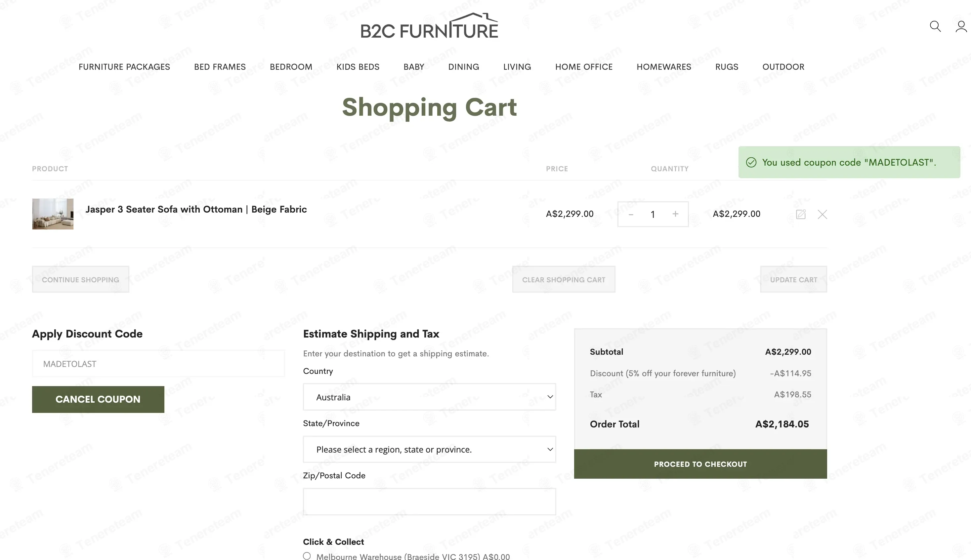Open the user account icon
This screenshot has width=971, height=560.
coord(961,26)
